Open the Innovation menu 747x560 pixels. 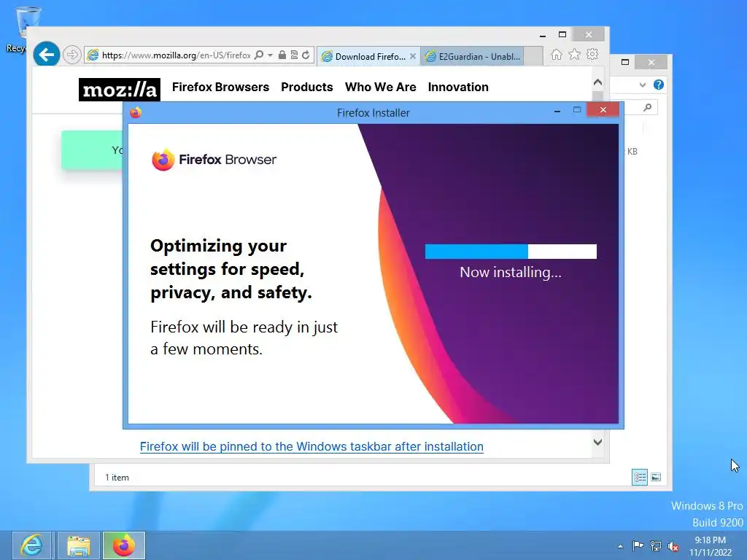tap(458, 87)
